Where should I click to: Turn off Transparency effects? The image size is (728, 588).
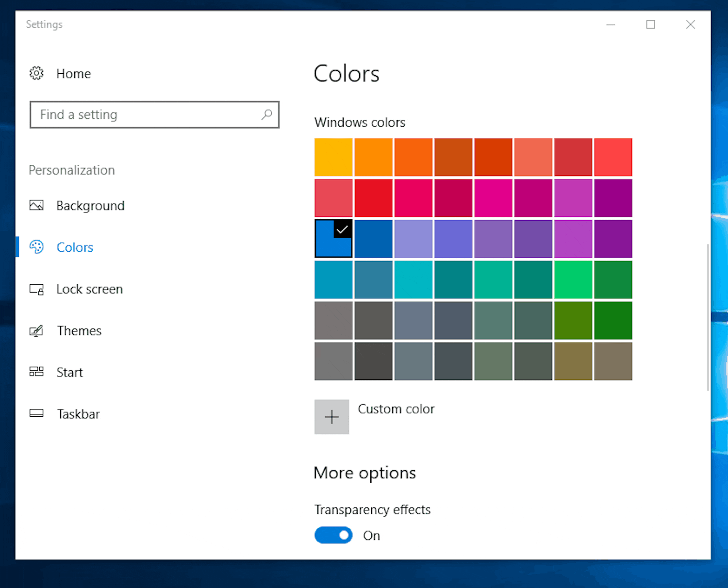click(333, 535)
